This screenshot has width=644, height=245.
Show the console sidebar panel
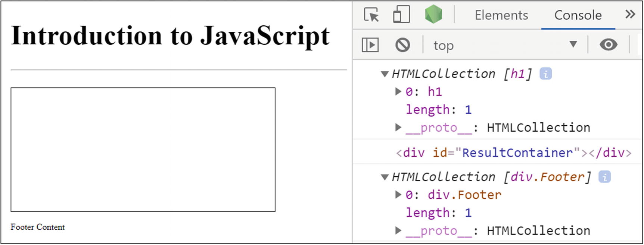click(x=370, y=45)
